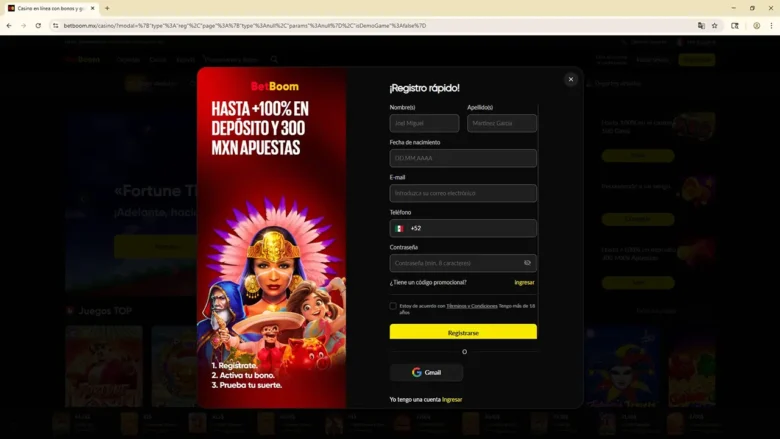Click the browser forward arrow

(23, 25)
